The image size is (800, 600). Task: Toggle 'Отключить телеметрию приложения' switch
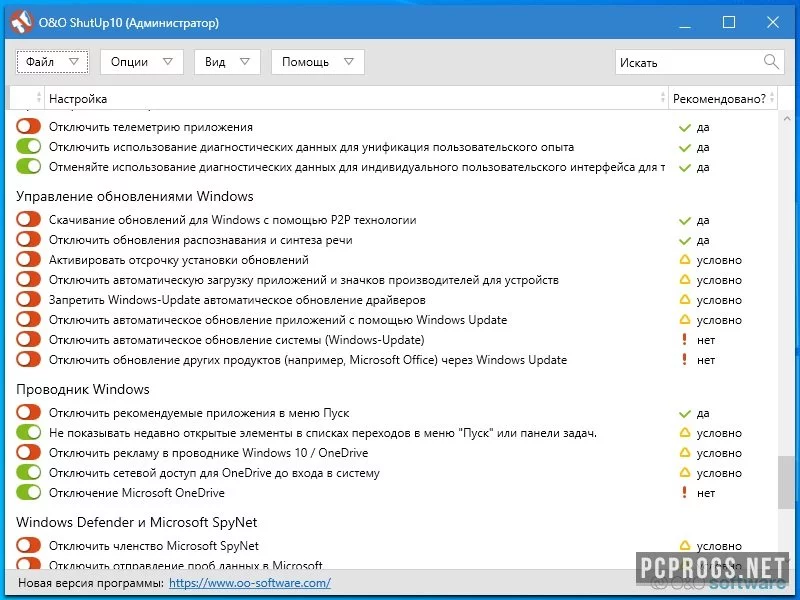(28, 126)
